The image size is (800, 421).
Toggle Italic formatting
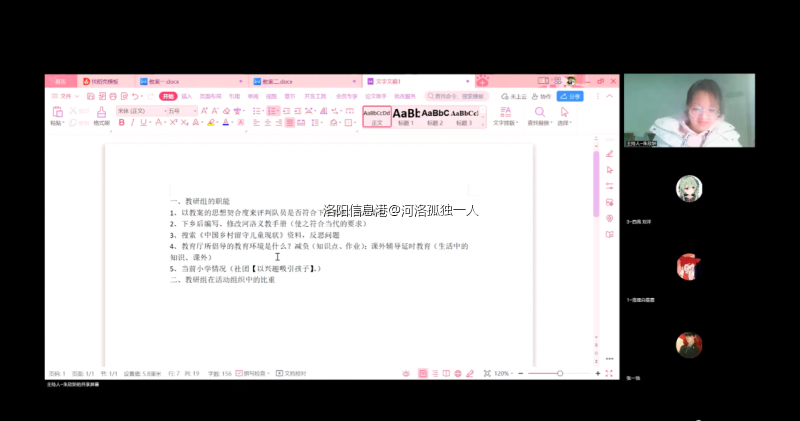[x=133, y=122]
